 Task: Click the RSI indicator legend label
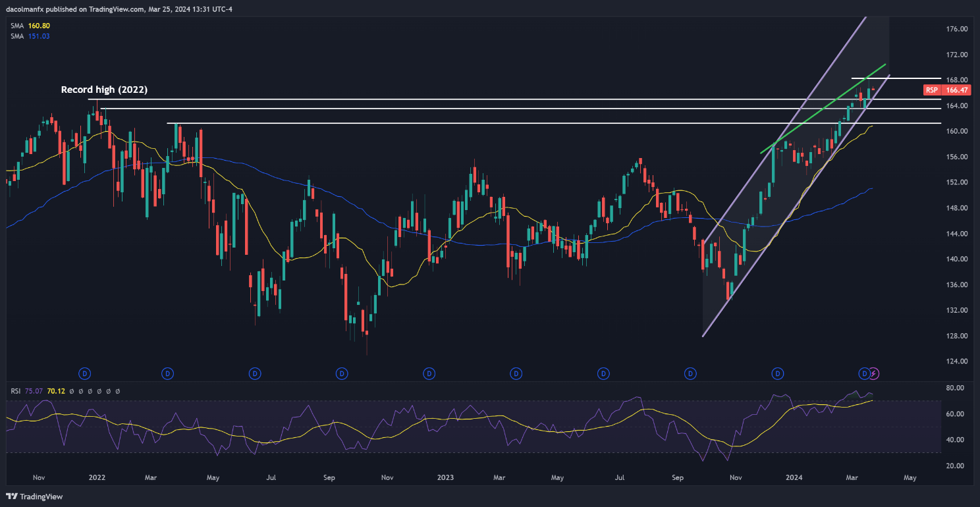(x=16, y=391)
